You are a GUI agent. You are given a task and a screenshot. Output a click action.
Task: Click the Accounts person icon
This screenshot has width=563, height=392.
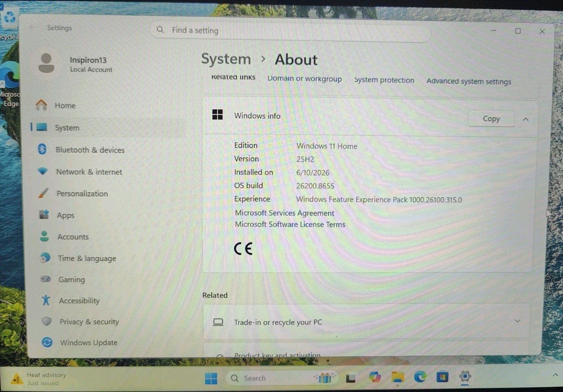[44, 236]
